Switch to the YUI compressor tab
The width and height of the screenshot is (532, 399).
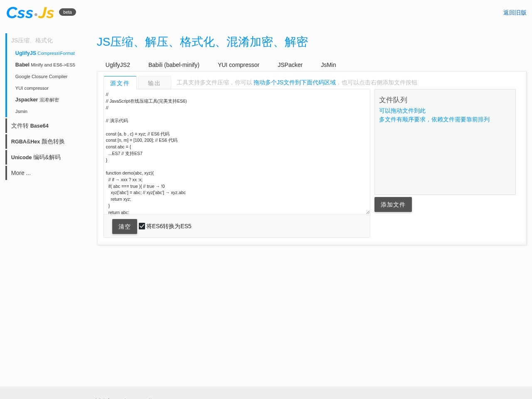239,65
